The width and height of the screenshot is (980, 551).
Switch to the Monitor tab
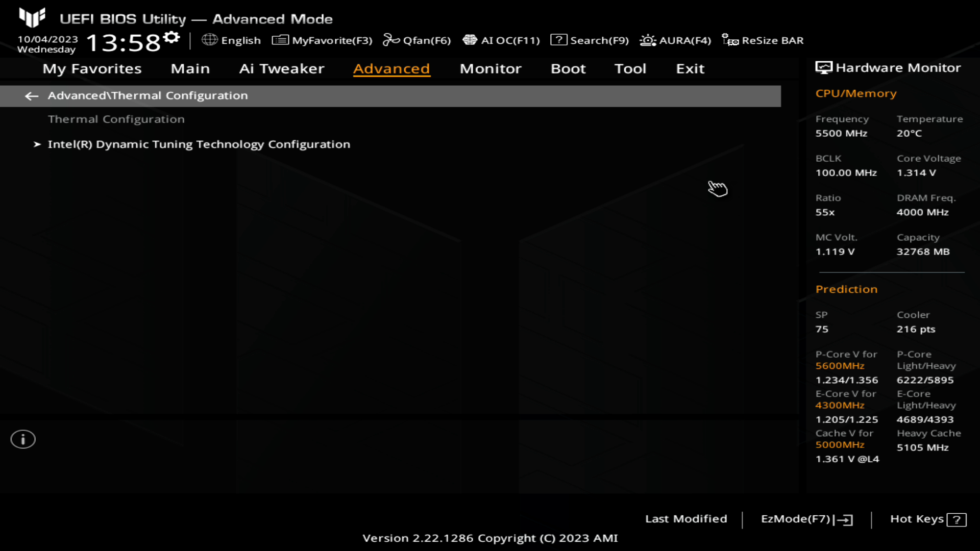491,68
